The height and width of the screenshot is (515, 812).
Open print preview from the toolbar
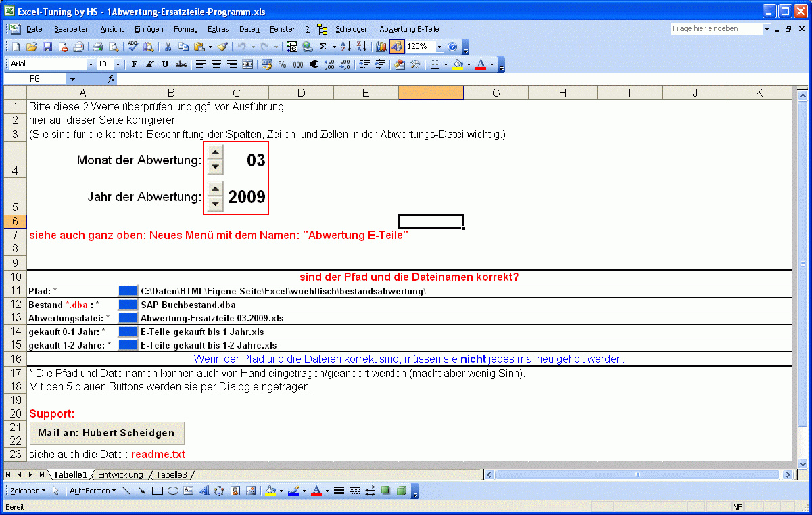(x=113, y=47)
